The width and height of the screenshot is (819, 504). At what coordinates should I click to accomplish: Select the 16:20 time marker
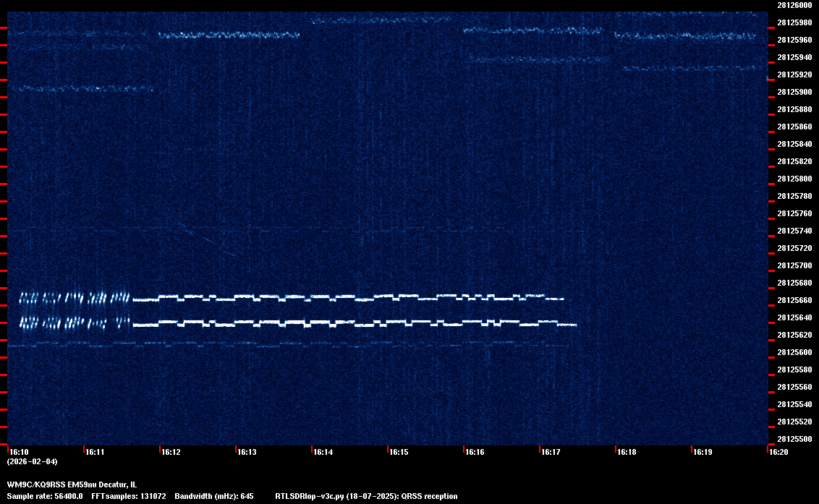(778, 452)
